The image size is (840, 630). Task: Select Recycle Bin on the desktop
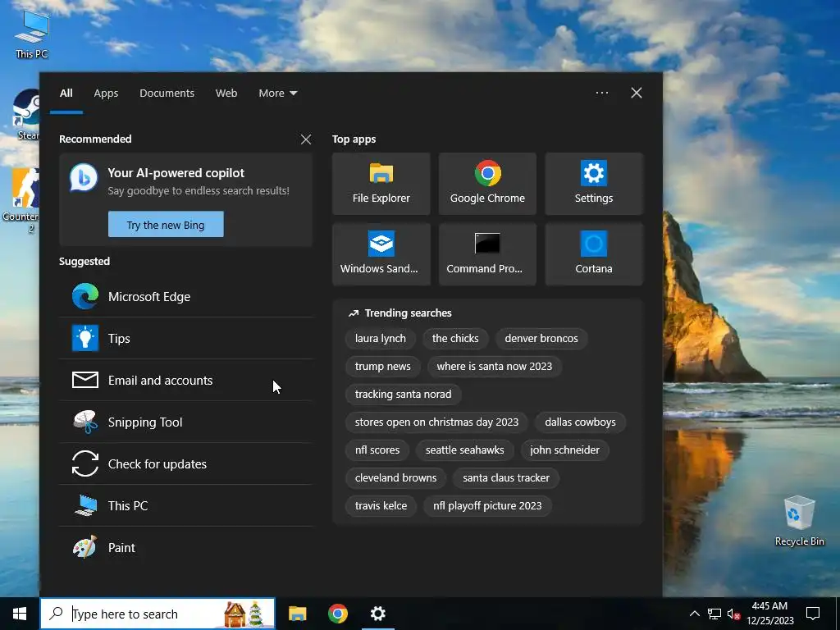(799, 520)
